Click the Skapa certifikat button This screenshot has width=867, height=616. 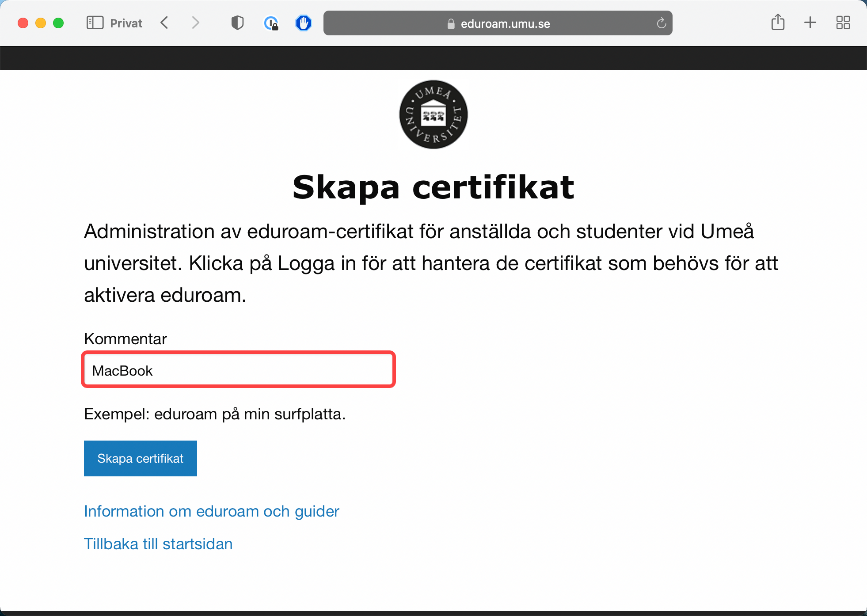click(141, 458)
